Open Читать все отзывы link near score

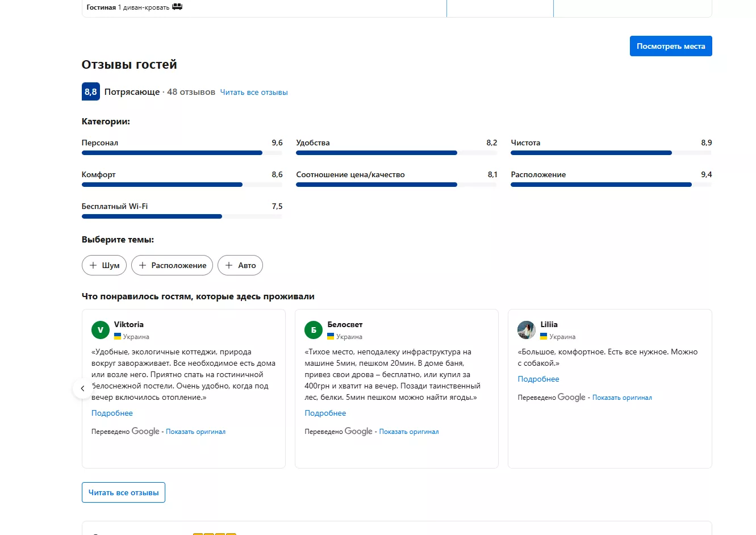[254, 92]
